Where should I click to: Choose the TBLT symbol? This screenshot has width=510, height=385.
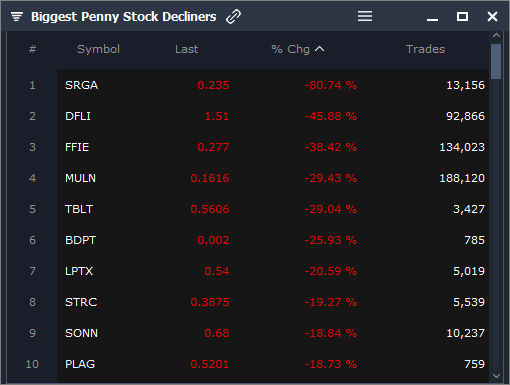[x=79, y=209]
